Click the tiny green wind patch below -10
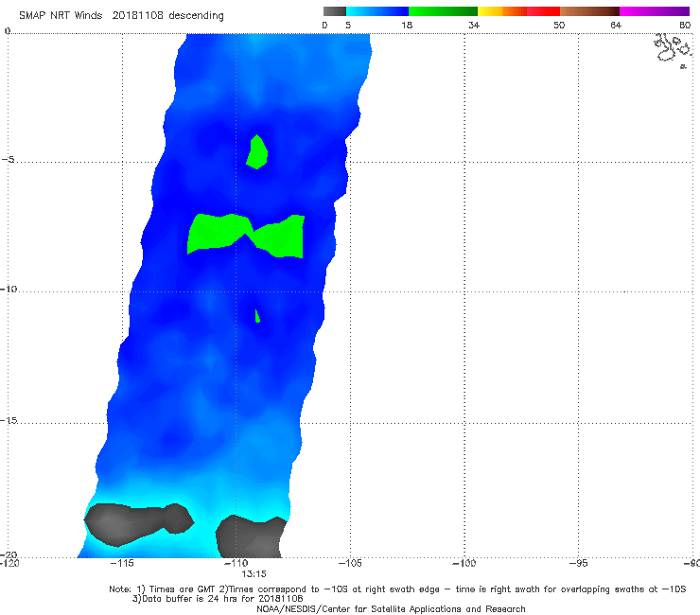700x615 pixels. 257,316
